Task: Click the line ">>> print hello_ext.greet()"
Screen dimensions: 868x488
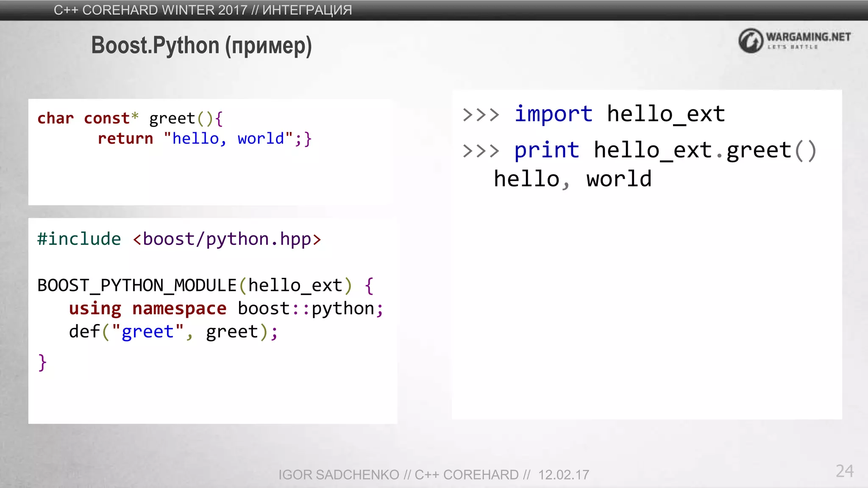Action: click(x=640, y=150)
